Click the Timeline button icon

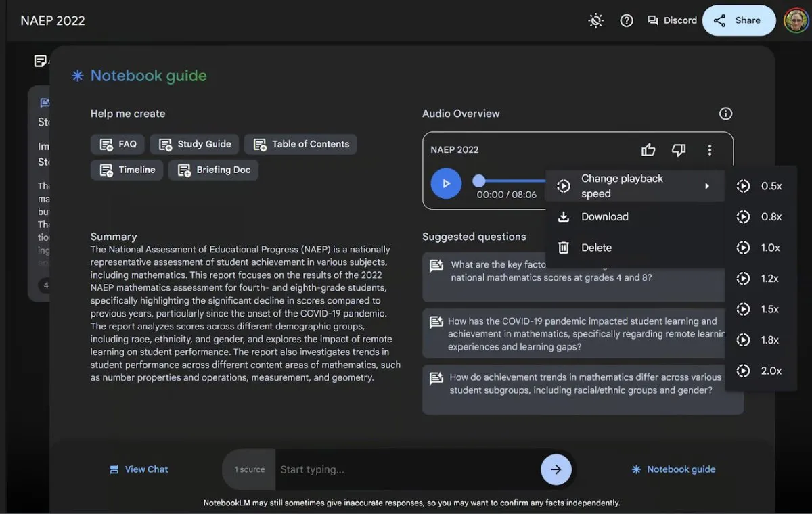tap(107, 170)
